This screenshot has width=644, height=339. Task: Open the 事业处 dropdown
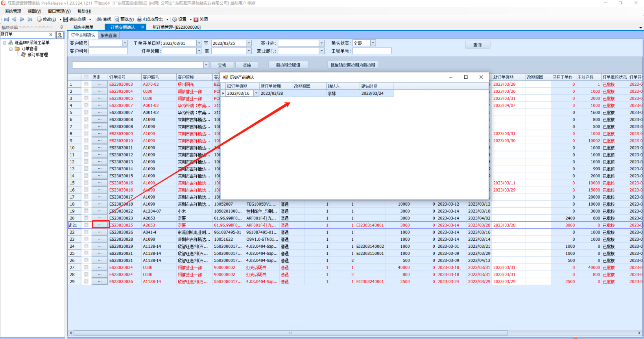[x=321, y=43]
